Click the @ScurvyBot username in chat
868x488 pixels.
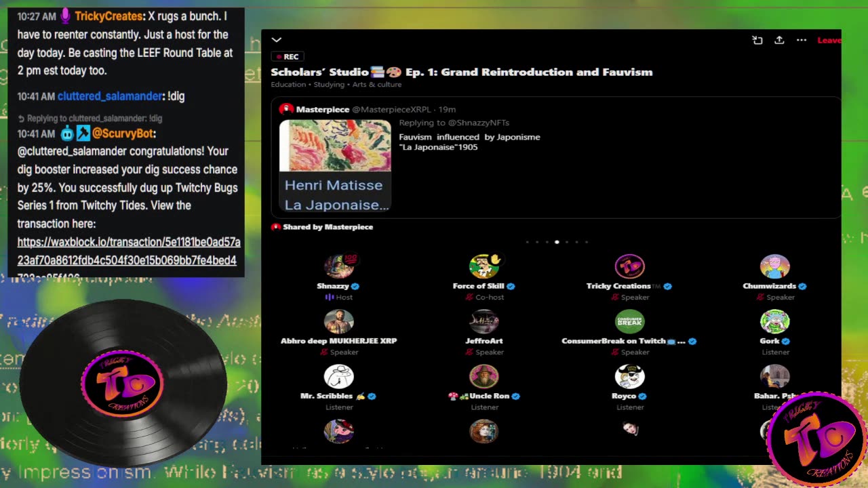[124, 134]
